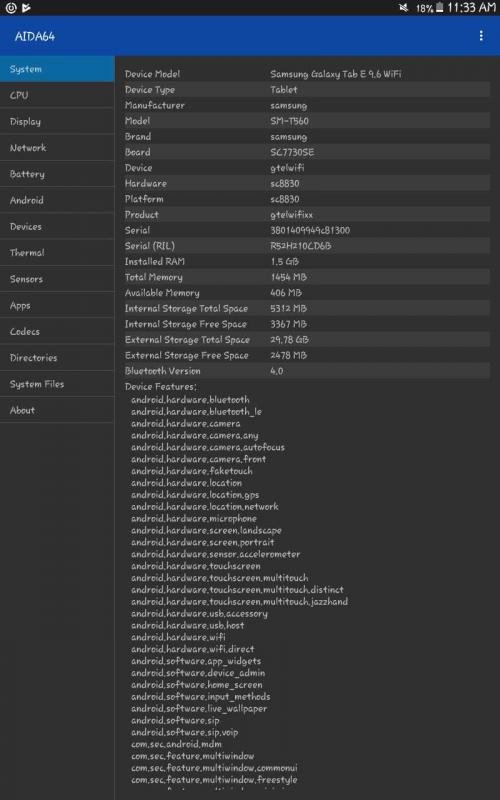Open the Battery section

coord(57,174)
